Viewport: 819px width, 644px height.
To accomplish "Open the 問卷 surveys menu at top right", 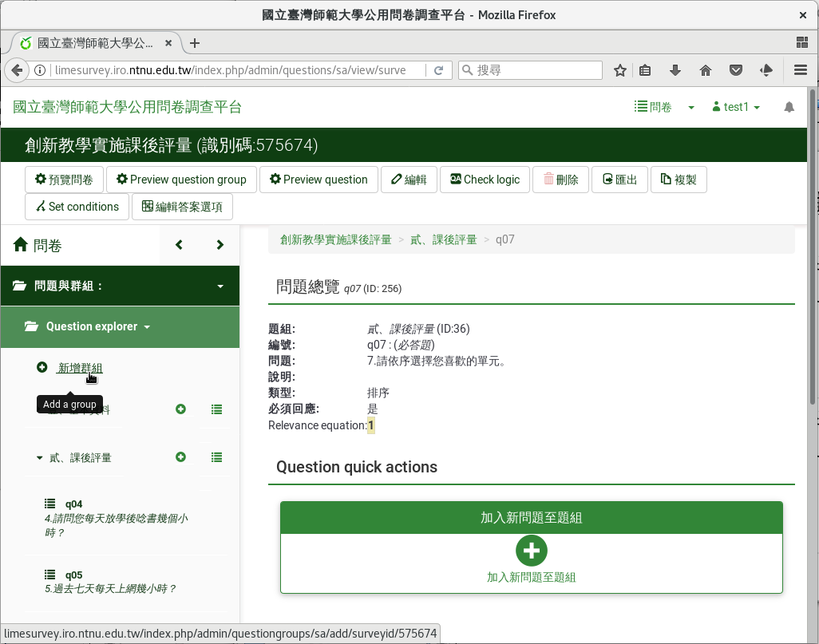I will tap(653, 107).
